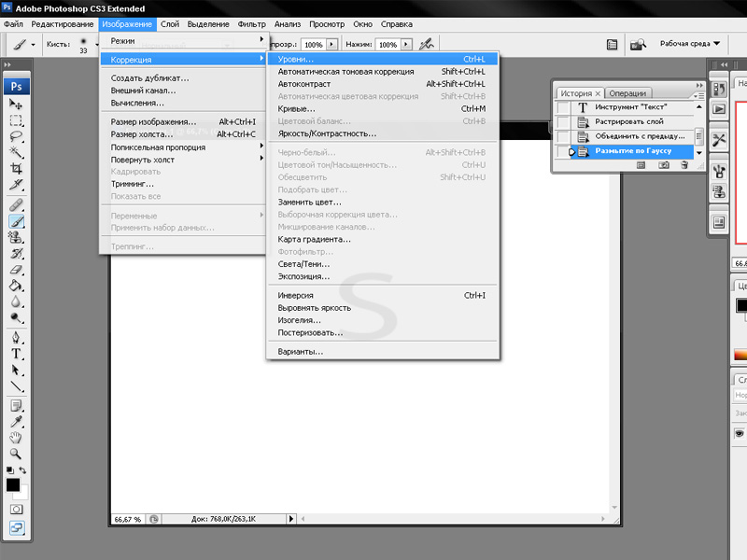
Task: Toggle history brush source box for 'Инструмент Текст'
Action: coord(562,107)
